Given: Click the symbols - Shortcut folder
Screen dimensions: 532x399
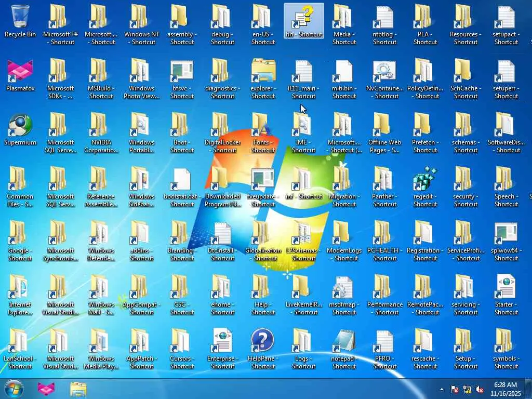Looking at the screenshot, I should tap(506, 350).
